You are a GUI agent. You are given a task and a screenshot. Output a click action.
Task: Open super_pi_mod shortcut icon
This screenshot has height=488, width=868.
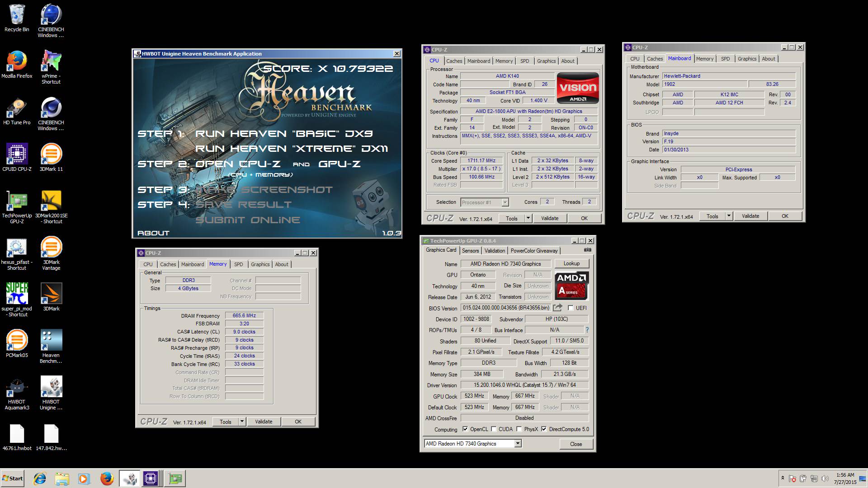click(17, 300)
